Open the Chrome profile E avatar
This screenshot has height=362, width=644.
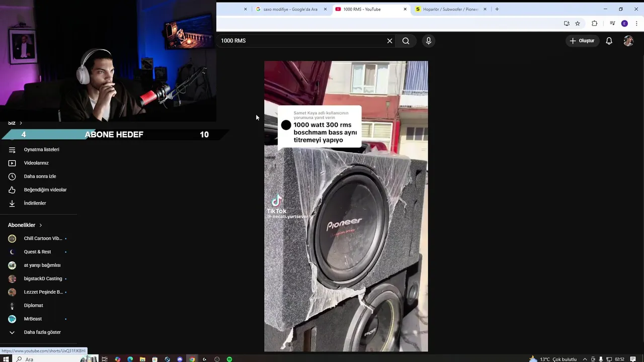pyautogui.click(x=624, y=24)
